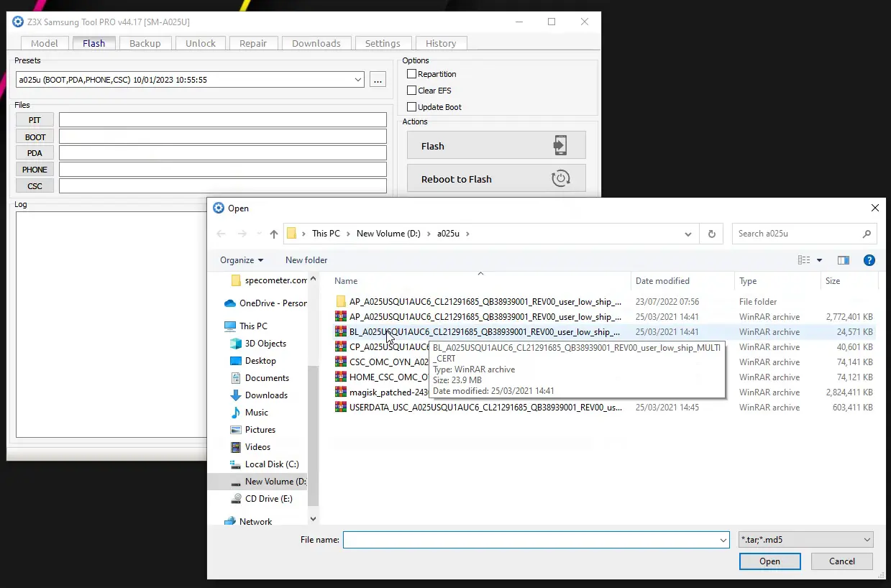
Task: Click the PDA button to browse firmware
Action: [34, 152]
